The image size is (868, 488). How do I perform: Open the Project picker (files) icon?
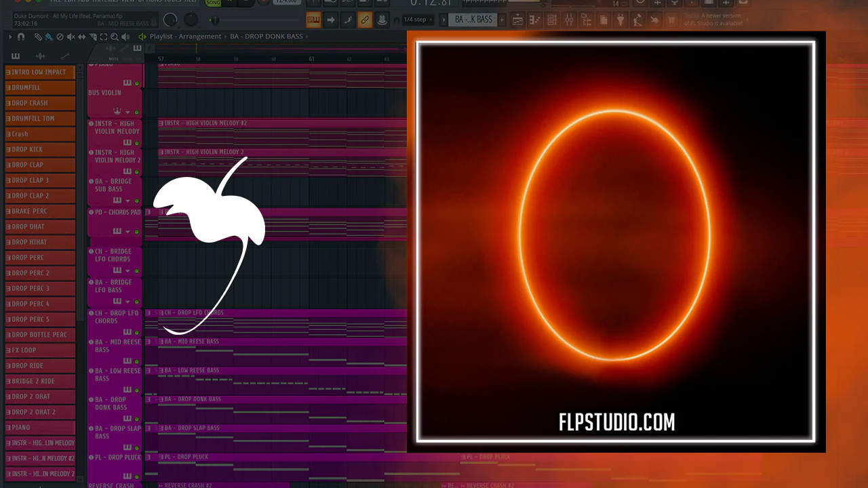click(604, 20)
